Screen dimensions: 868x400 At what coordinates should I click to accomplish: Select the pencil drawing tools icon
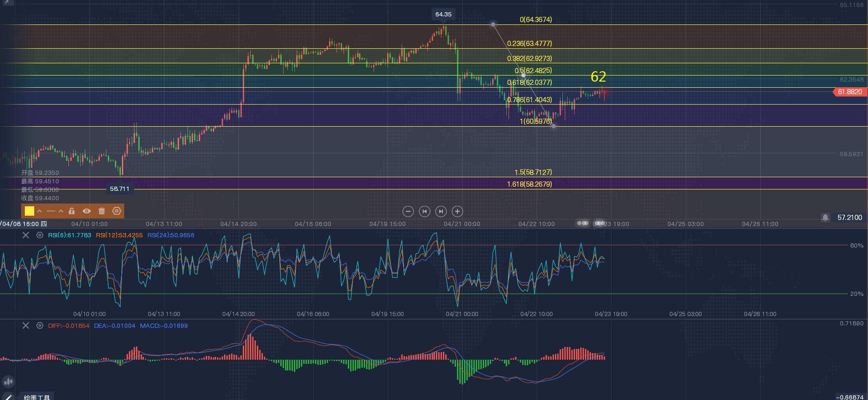8,396
